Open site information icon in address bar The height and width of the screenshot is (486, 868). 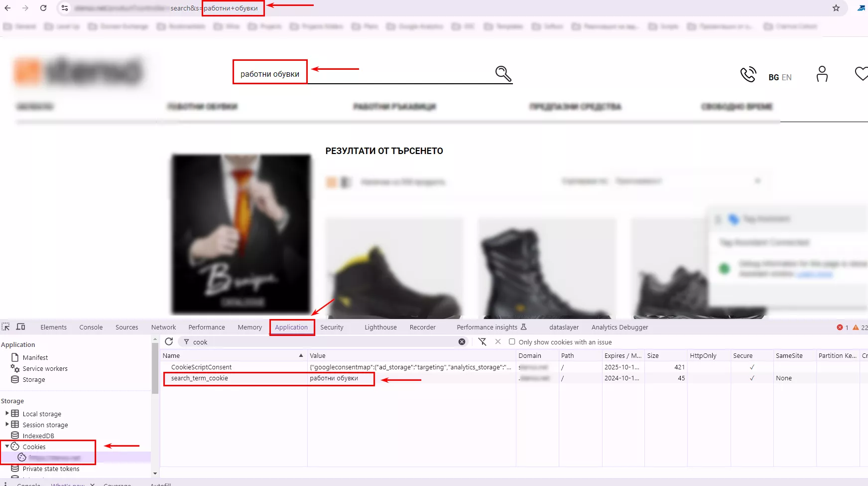coord(65,8)
